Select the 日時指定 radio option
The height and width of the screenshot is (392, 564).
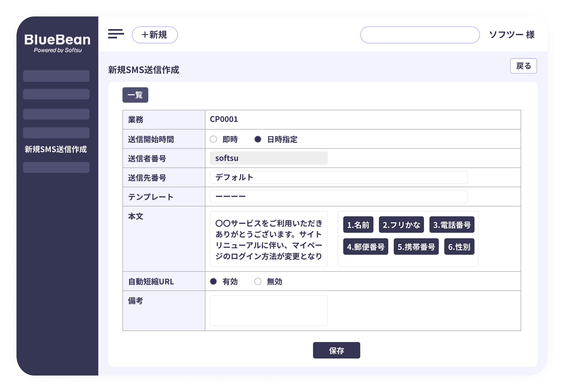click(x=258, y=139)
